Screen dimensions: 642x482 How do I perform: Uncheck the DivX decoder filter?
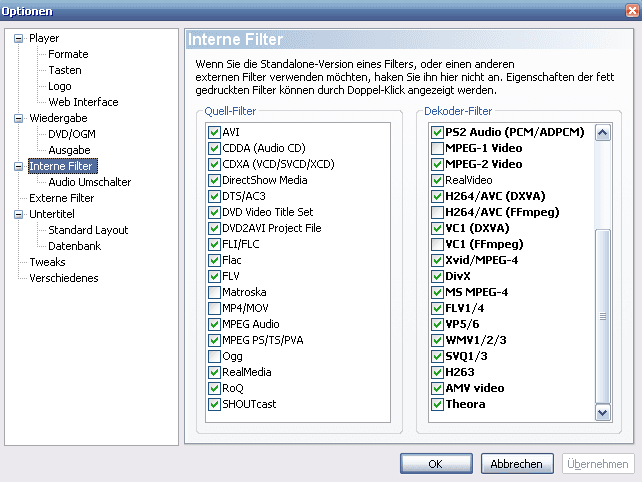[437, 276]
